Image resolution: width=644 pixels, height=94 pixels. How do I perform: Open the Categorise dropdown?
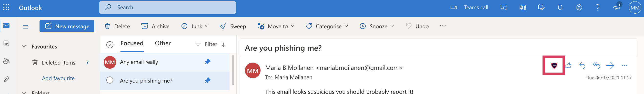click(327, 26)
